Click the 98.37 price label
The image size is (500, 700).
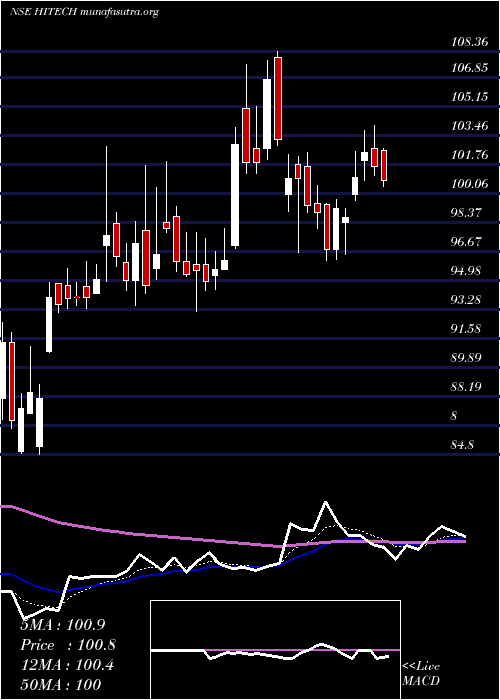(467, 213)
